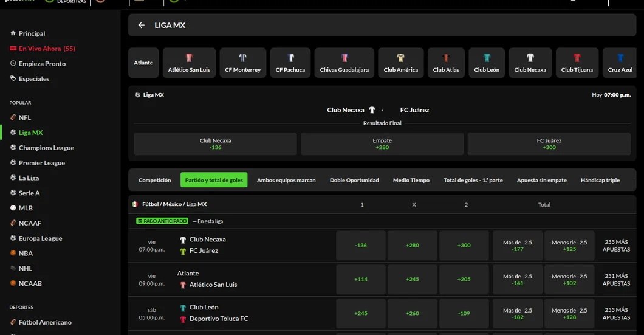
Task: Open NBA in sidebar
Action: [x=21, y=254]
